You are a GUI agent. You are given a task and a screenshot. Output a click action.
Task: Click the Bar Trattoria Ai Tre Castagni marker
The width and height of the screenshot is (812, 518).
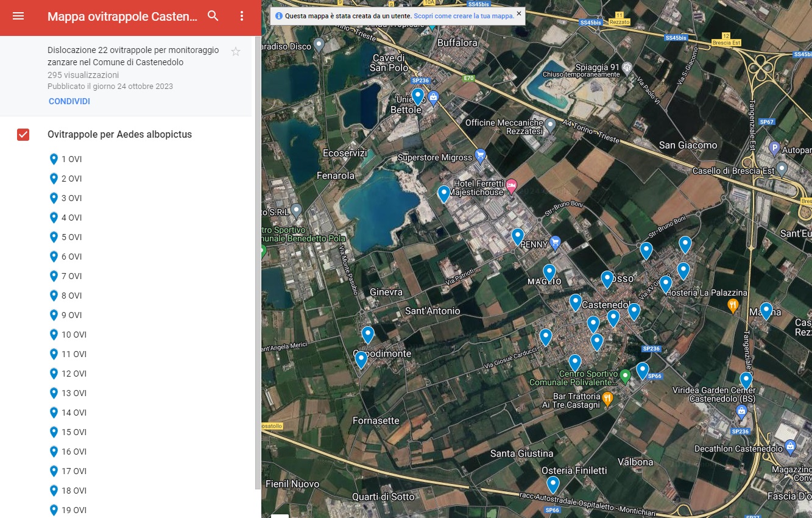click(607, 399)
